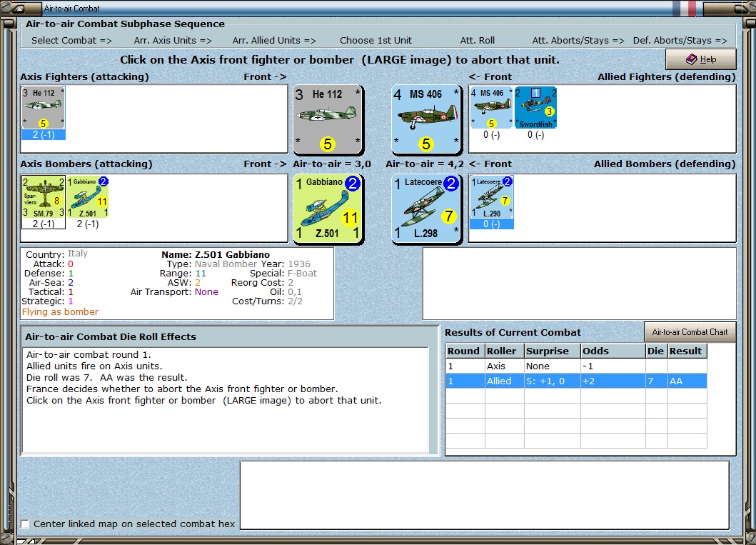Click the 'Att. Aborts/Stays =>' step
Screen dimensions: 756x545
coord(578,41)
